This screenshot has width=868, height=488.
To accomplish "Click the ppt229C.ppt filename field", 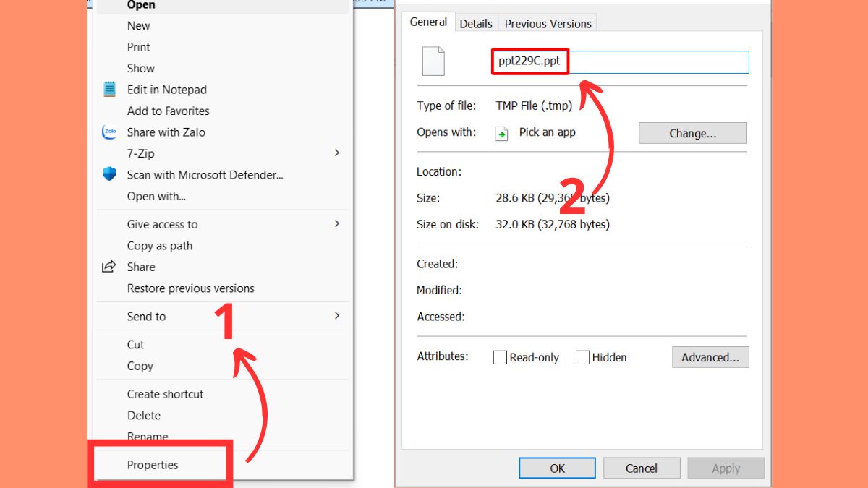I will click(621, 61).
